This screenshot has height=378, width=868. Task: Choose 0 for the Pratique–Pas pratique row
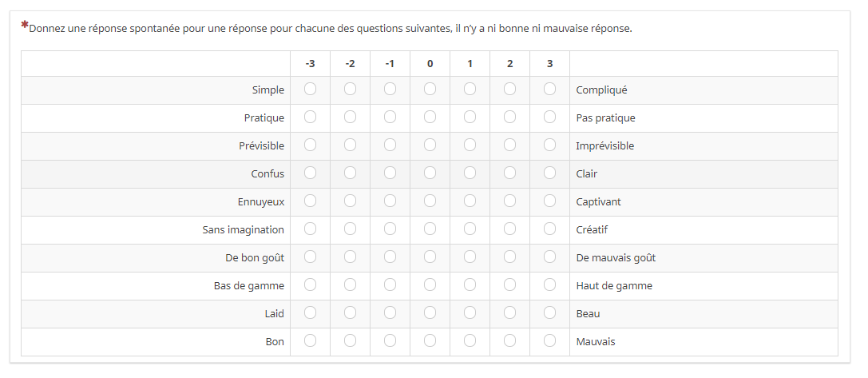pos(430,117)
